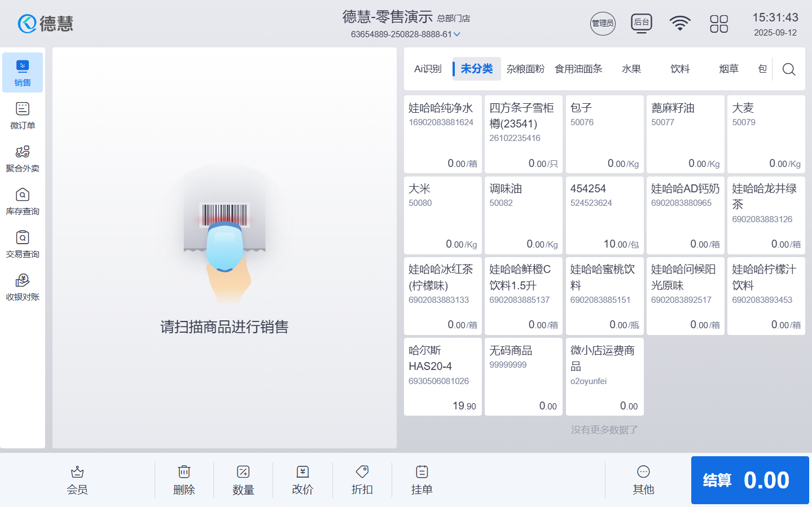Click the 没有更多数据了 footer text
Screen dimensions: 812x507
(604, 430)
